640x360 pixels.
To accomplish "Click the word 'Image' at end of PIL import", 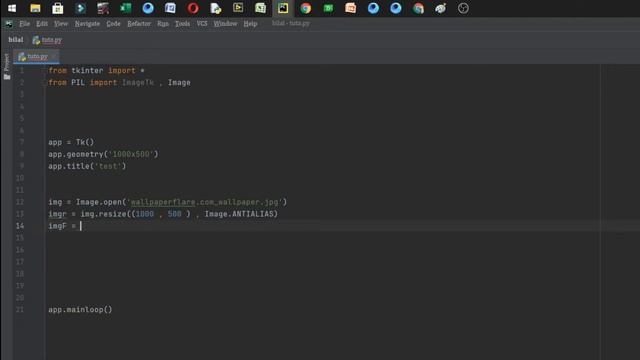I will pos(179,82).
